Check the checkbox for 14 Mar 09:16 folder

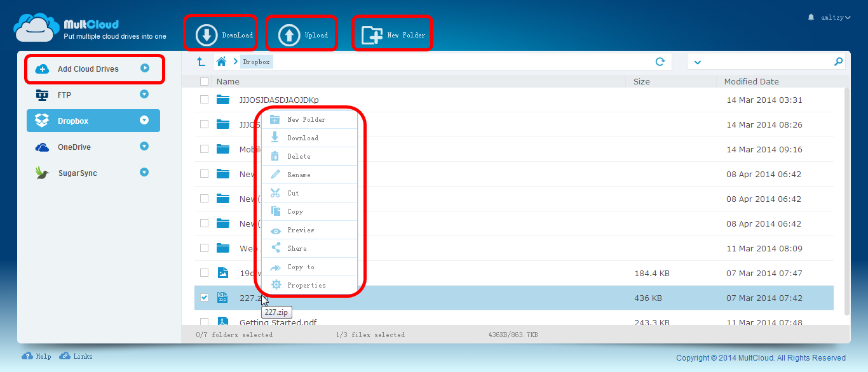[x=204, y=149]
